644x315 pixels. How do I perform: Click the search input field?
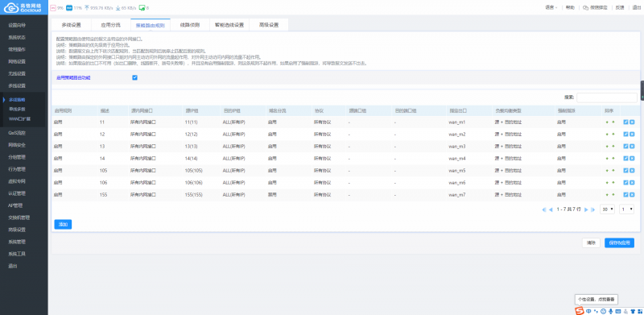pyautogui.click(x=607, y=97)
